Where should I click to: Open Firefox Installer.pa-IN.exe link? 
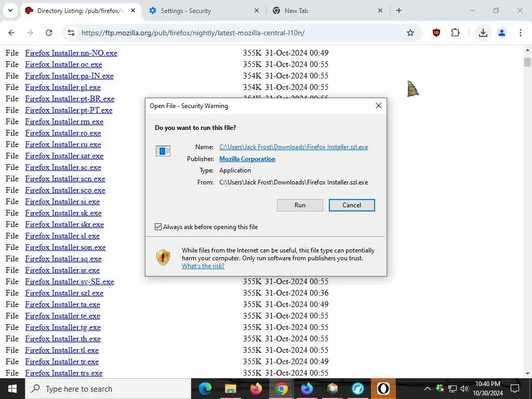[69, 76]
